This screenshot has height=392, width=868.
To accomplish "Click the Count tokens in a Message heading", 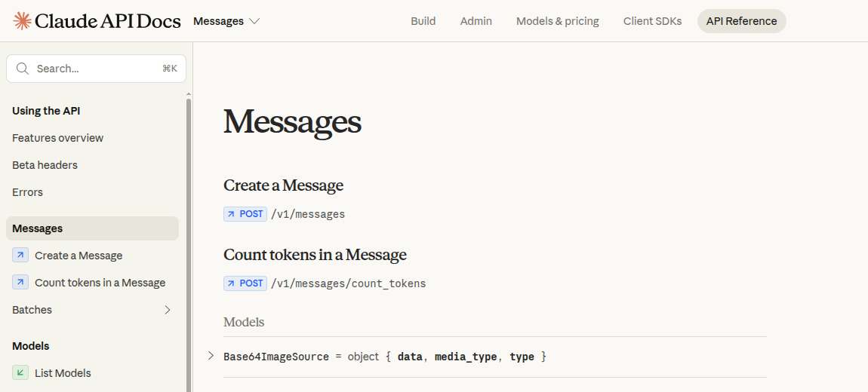I will point(315,254).
